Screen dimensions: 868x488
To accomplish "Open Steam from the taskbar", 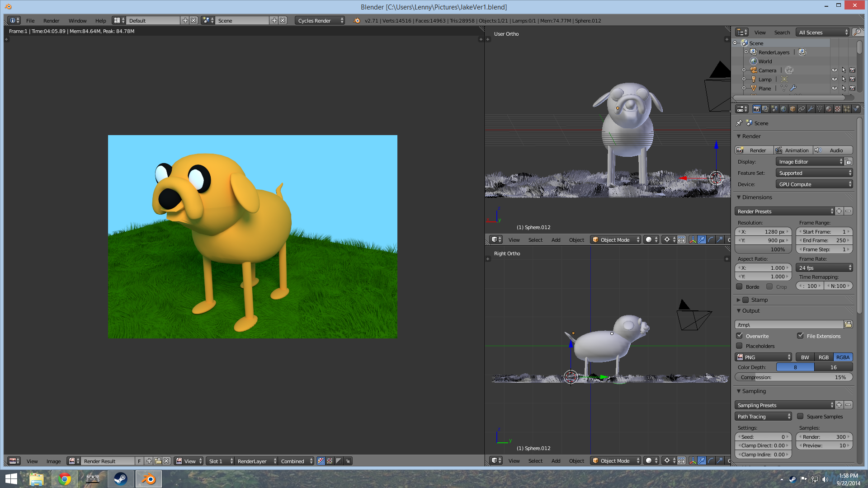I will (121, 479).
